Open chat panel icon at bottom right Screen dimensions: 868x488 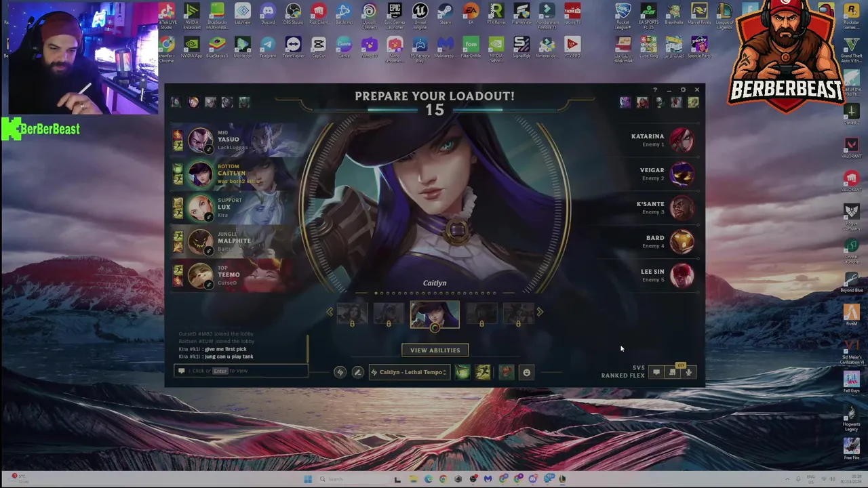[656, 372]
